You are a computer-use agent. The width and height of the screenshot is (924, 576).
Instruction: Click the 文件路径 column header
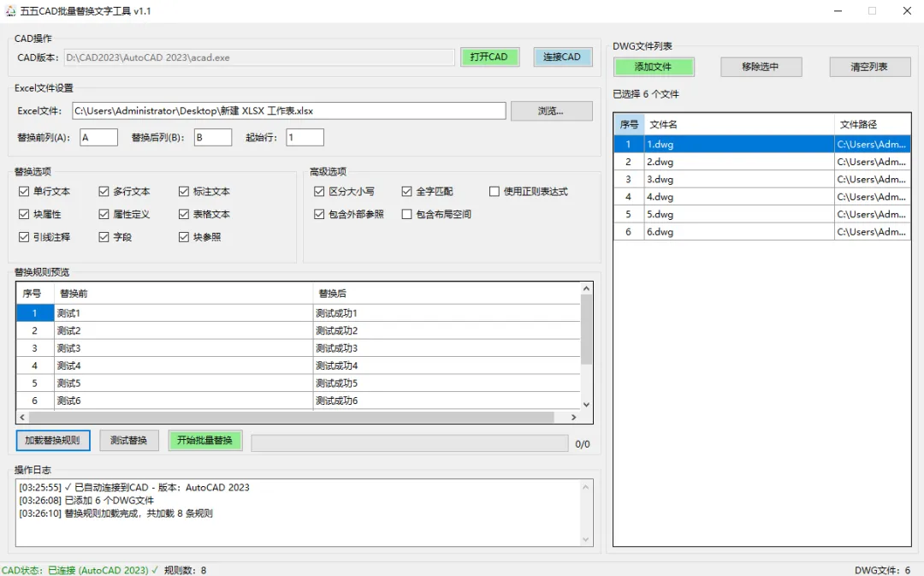(873, 124)
